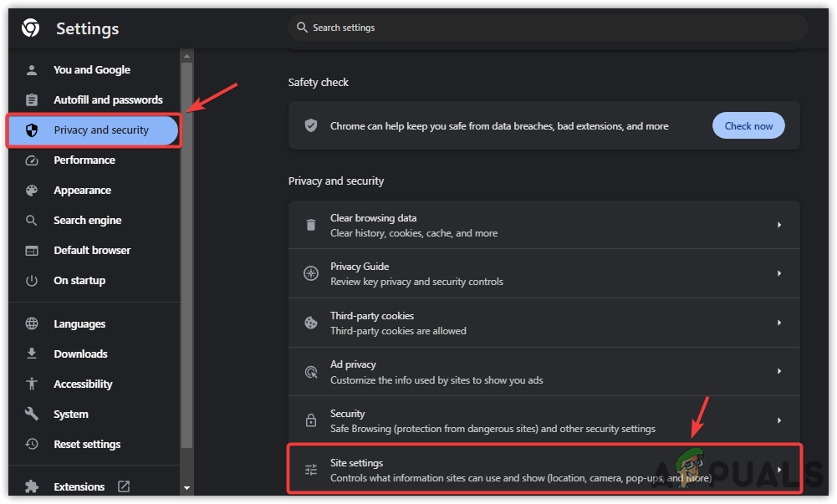This screenshot has width=837, height=504.
Task: Click the sidebar scrollbar down arrow
Action: [x=186, y=487]
